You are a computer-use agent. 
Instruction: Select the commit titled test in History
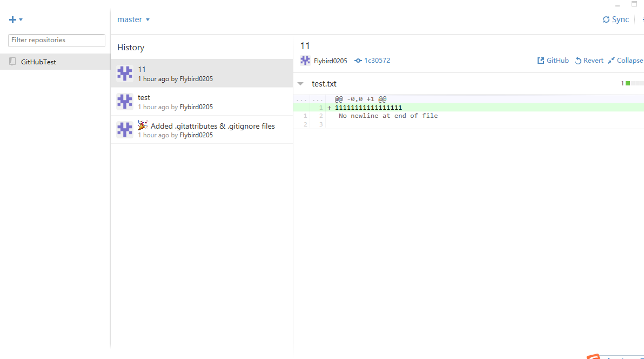coord(202,102)
